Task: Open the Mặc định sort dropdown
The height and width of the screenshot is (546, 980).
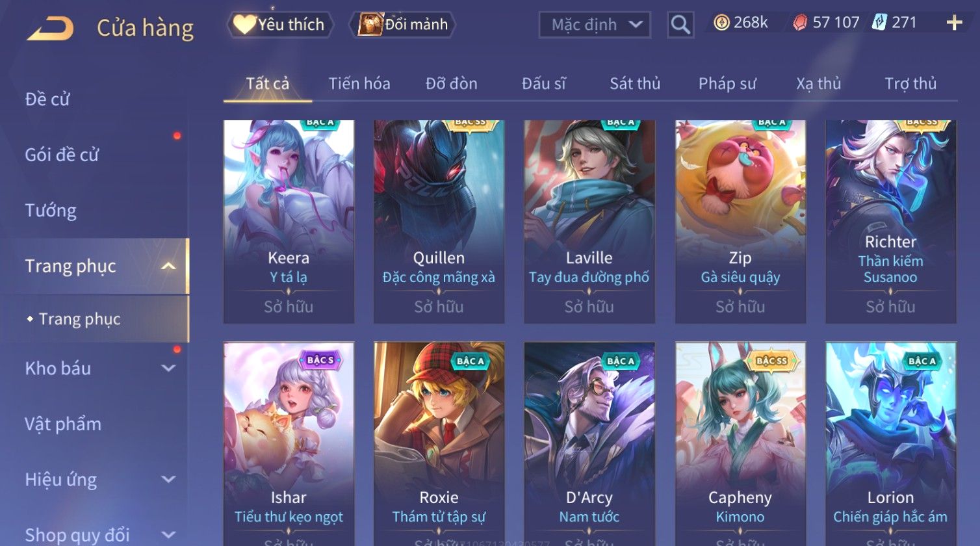Action: [595, 25]
